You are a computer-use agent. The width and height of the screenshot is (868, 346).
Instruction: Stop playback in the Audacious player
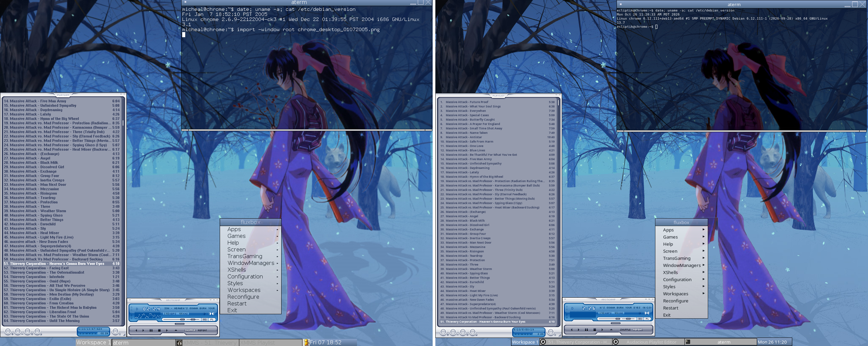[x=595, y=329]
